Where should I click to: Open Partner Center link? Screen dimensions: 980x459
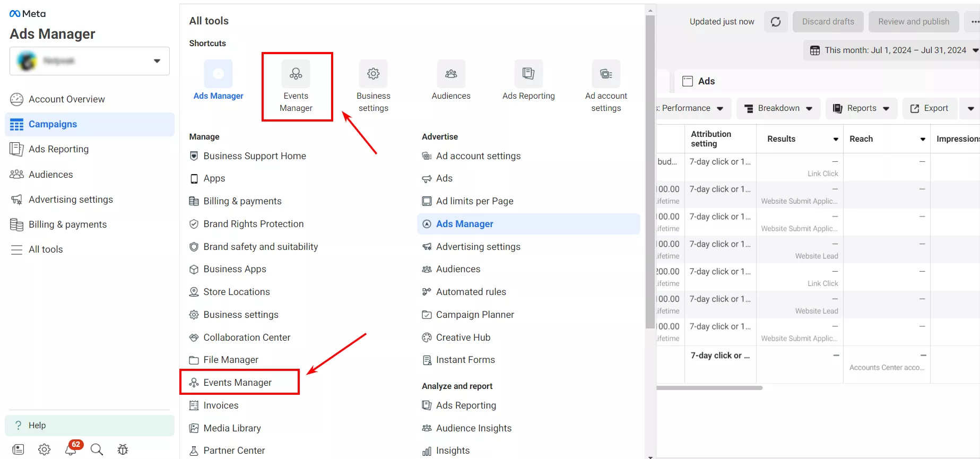pos(234,451)
